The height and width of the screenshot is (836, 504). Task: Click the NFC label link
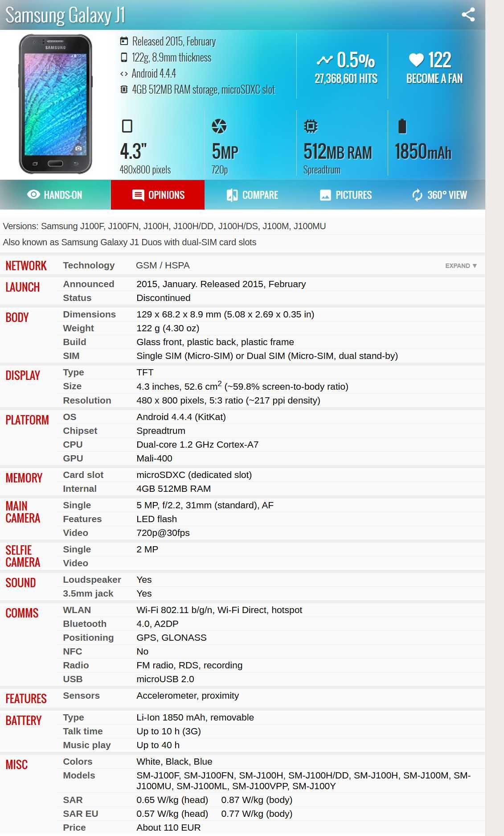tap(73, 651)
